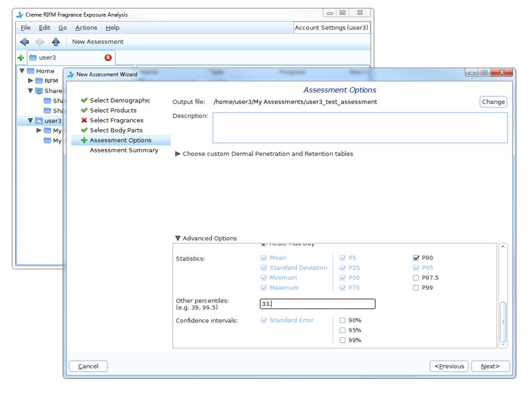Click the RIFM folder icon in tree
Image resolution: width=532 pixels, height=399 pixels.
pyautogui.click(x=39, y=81)
